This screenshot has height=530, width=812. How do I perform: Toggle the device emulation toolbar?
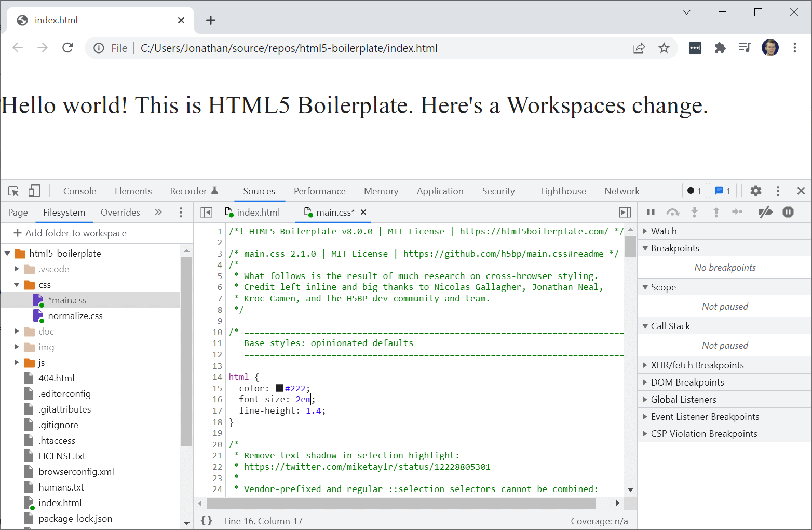point(34,191)
